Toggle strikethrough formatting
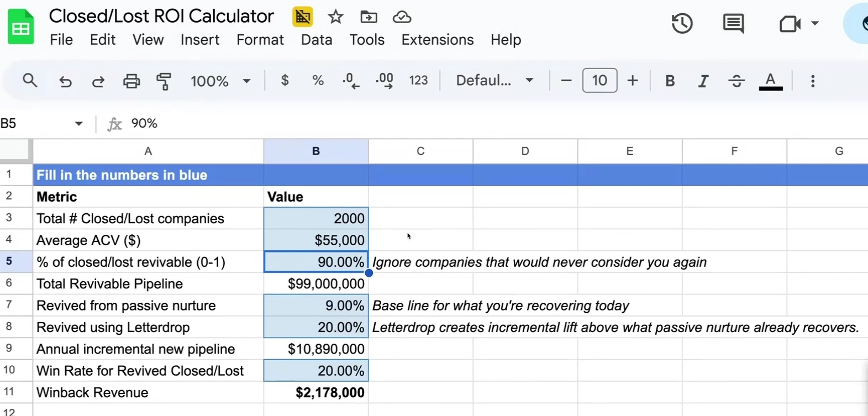 click(737, 81)
